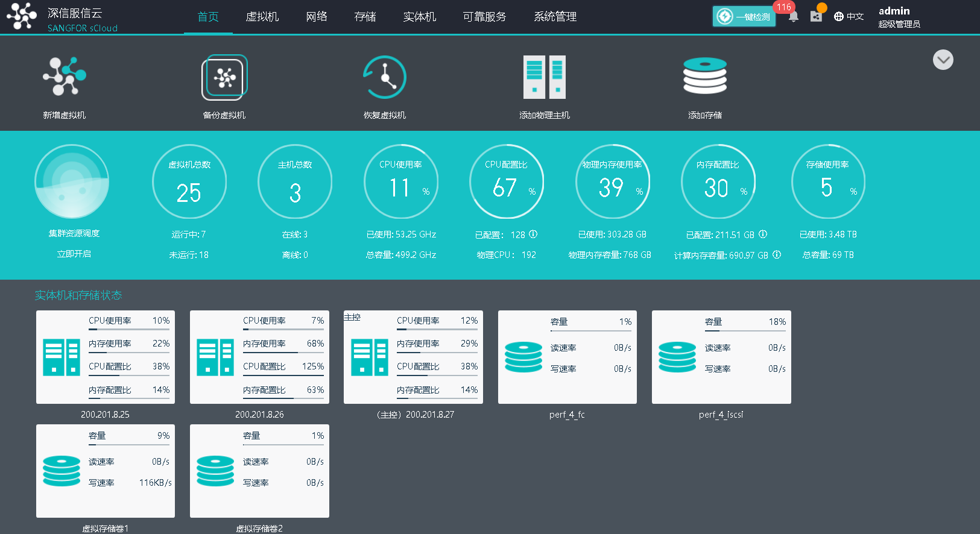
Task: Go to the 可靠服务 tab
Action: click(x=484, y=17)
